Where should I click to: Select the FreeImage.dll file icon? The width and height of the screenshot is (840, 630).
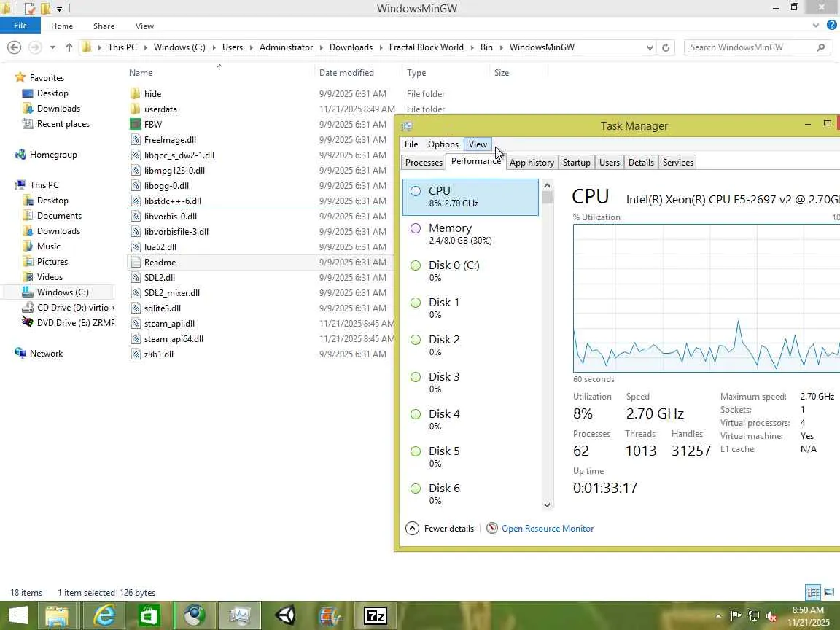[136, 140]
